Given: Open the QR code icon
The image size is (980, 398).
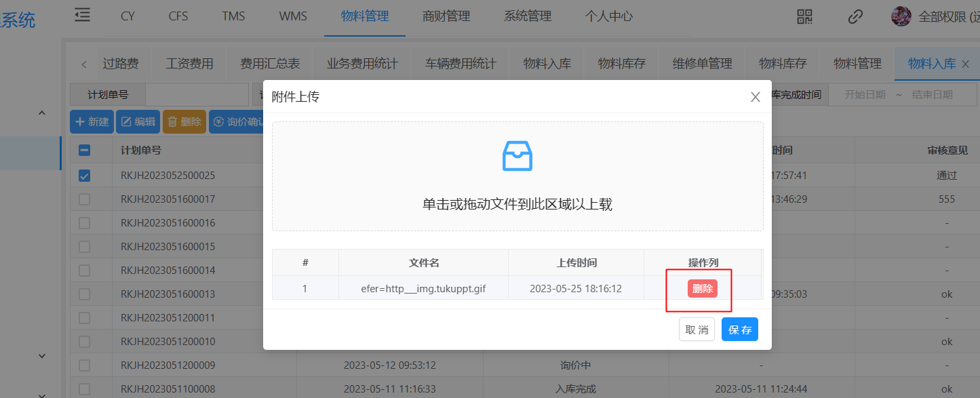Looking at the screenshot, I should click(x=804, y=16).
